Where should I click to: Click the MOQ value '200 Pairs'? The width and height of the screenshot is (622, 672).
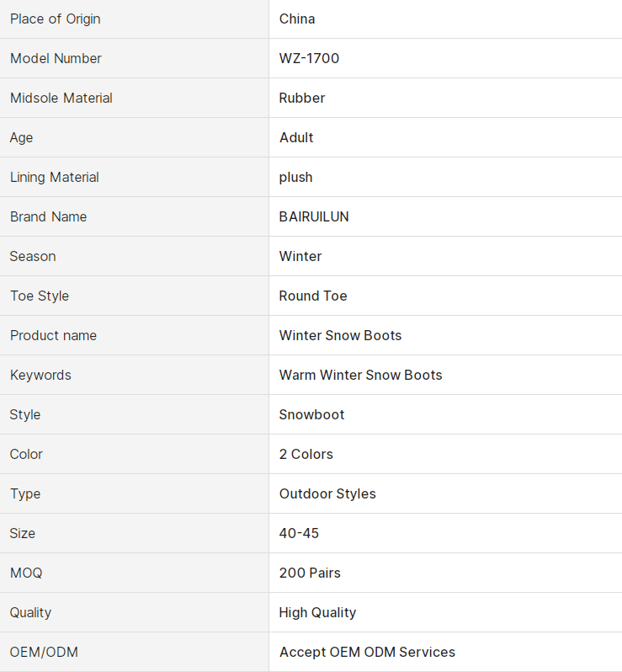point(310,573)
